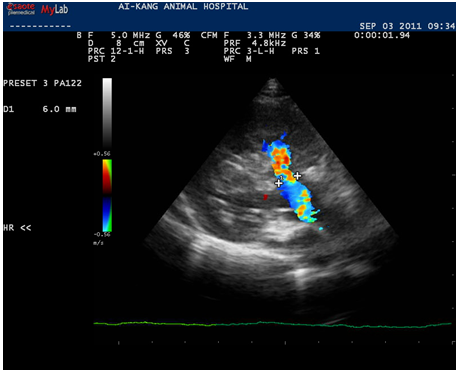Click the HR << indicator
This screenshot has height=373, width=460.
coord(17,228)
